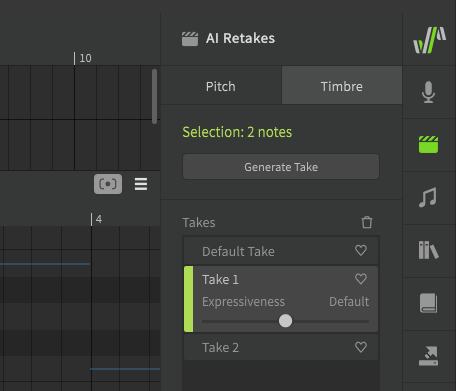Open the Note Properties music note panel

click(428, 197)
